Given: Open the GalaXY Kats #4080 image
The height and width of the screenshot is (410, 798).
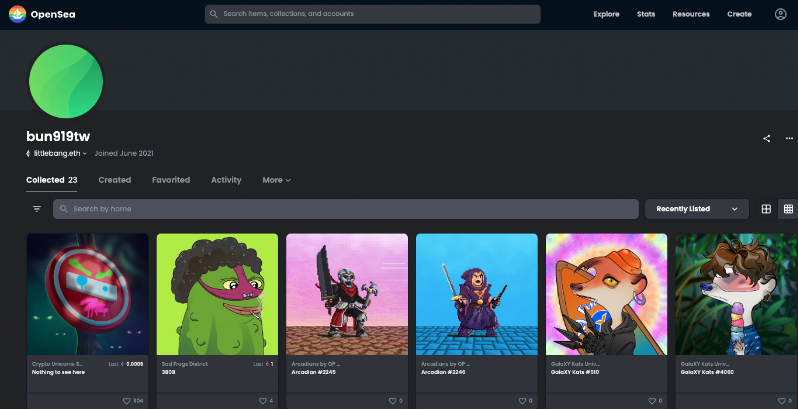Looking at the screenshot, I should click(736, 294).
